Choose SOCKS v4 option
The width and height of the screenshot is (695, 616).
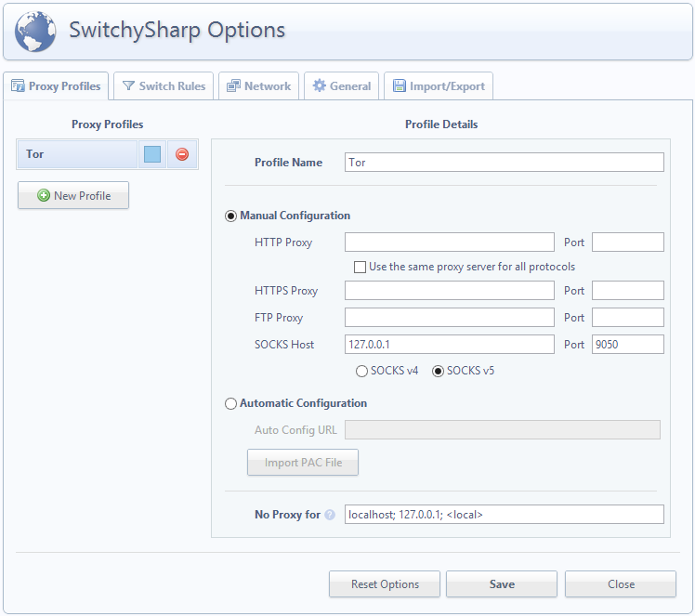point(361,371)
